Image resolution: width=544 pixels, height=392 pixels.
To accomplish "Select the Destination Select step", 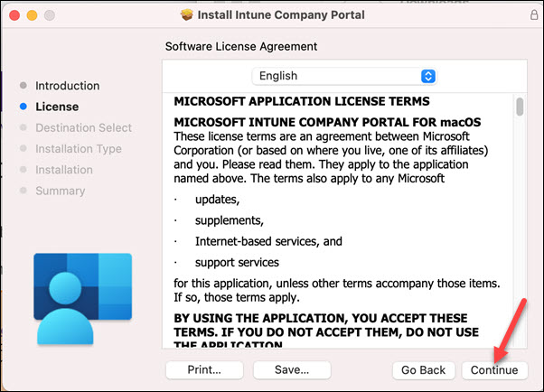I will [x=84, y=127].
